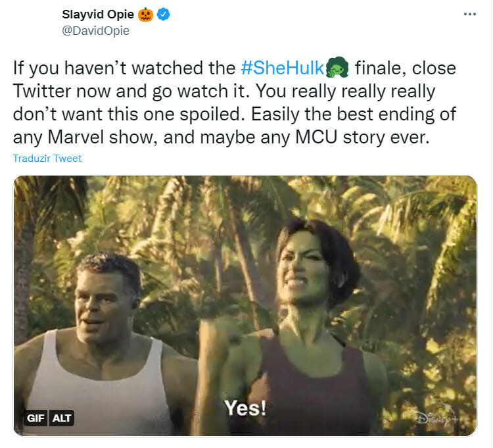The height and width of the screenshot is (448, 493).
Task: Open the three-dot more options menu
Action: [x=469, y=14]
